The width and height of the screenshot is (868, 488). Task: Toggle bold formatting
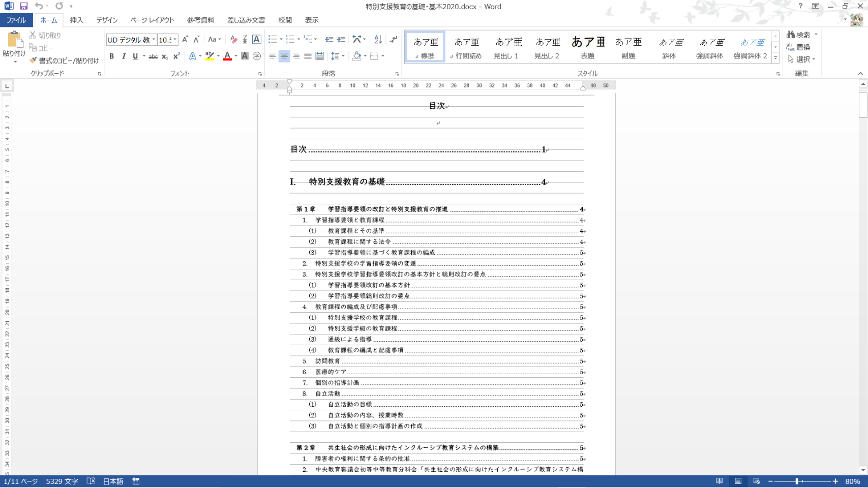(111, 56)
